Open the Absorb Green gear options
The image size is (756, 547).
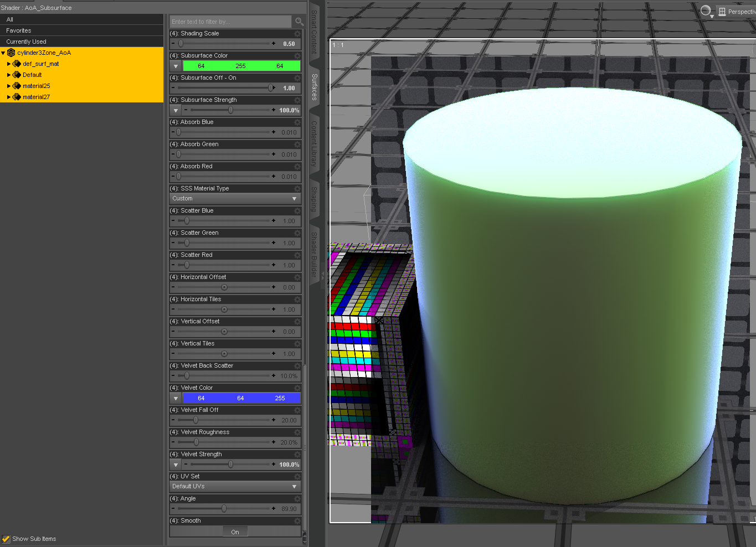[x=297, y=145]
